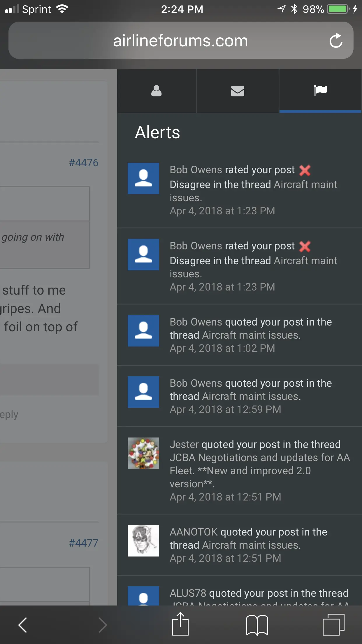Screen dimensions: 362x644
Task: Open AANOTOK's profile link
Action: [x=194, y=532]
